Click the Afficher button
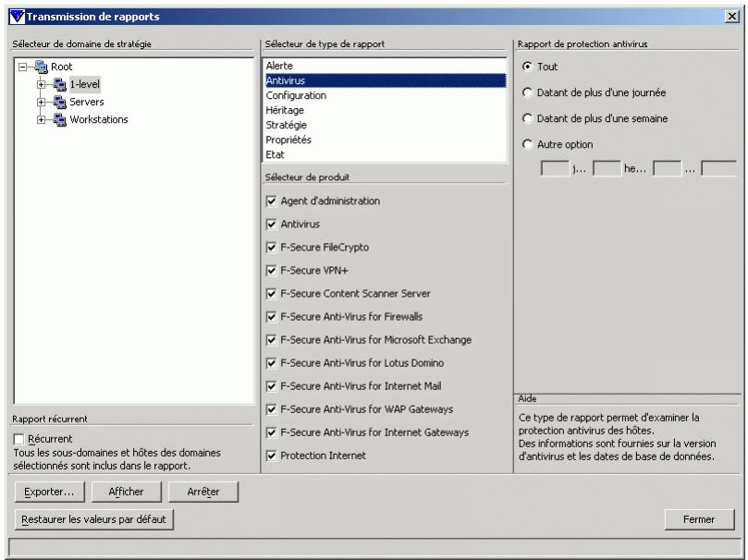The height and width of the screenshot is (560, 748). pyautogui.click(x=127, y=492)
